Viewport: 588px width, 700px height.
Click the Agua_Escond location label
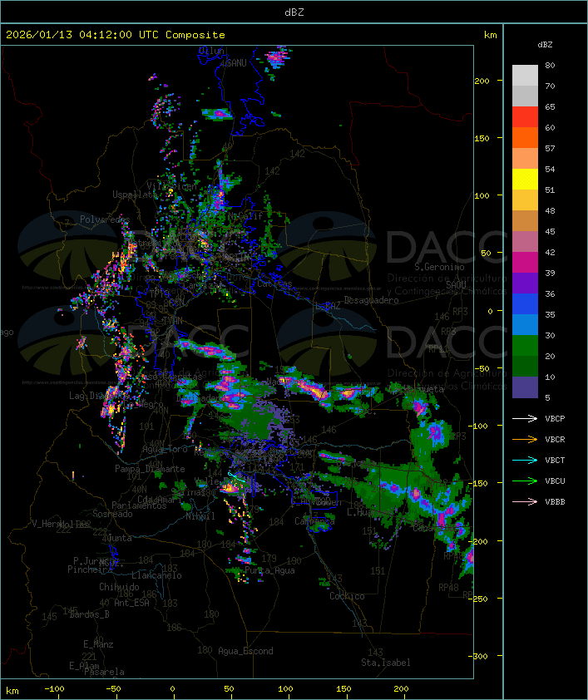245,651
